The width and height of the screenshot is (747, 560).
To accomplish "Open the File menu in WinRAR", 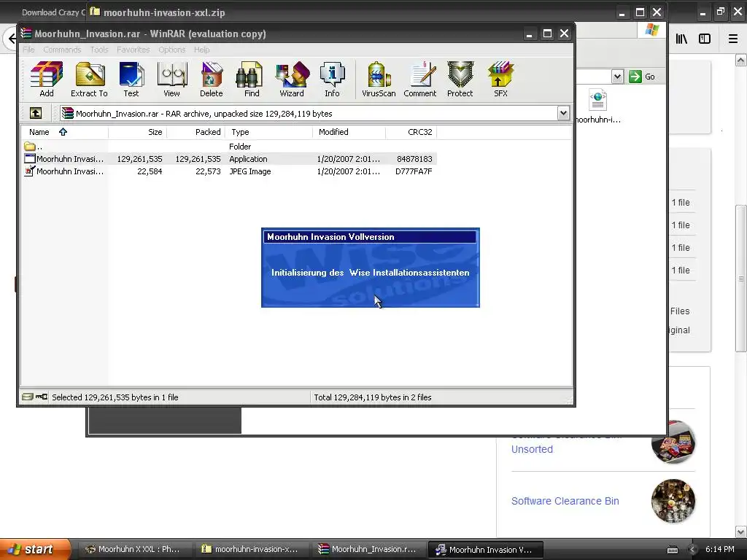I will click(28, 50).
